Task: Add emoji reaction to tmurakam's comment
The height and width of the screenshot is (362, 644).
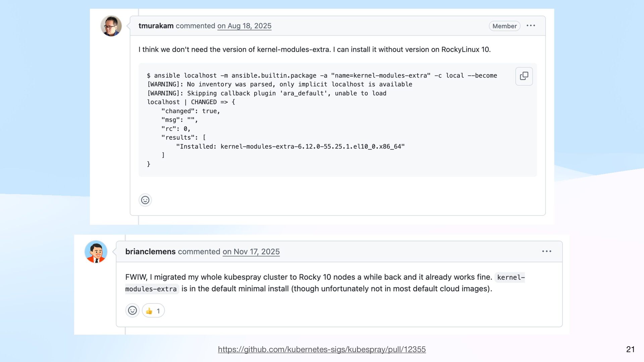Action: 145,200
